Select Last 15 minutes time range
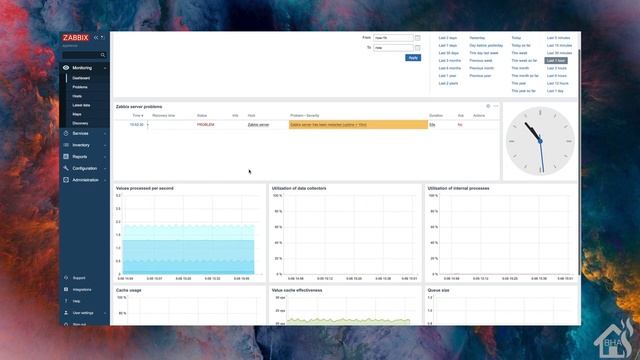 click(x=559, y=45)
